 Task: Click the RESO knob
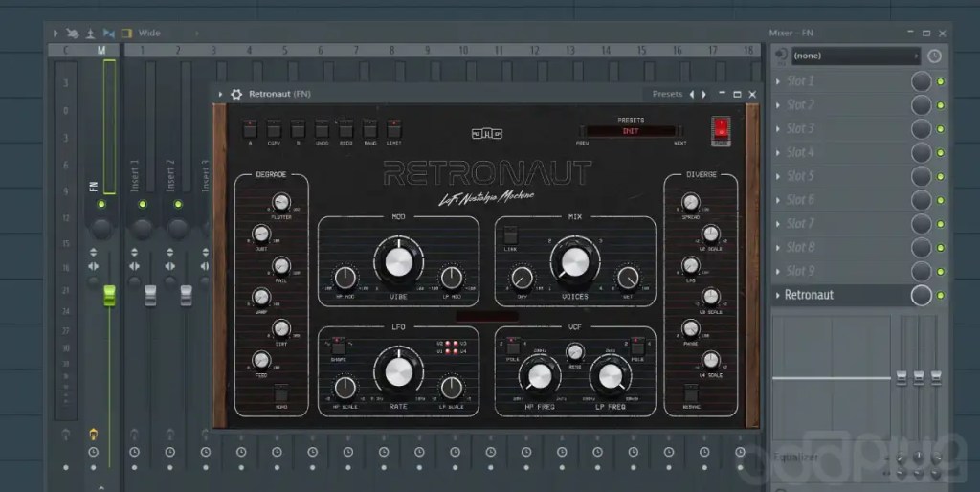coord(575,352)
